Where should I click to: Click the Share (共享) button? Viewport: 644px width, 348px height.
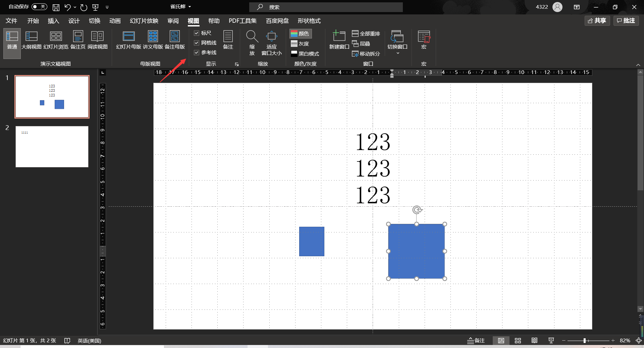coord(597,21)
